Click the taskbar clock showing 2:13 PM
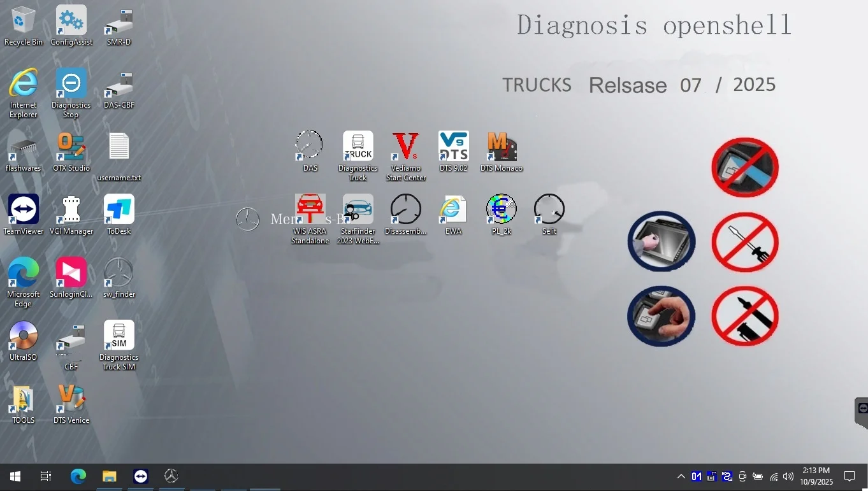 (817, 476)
